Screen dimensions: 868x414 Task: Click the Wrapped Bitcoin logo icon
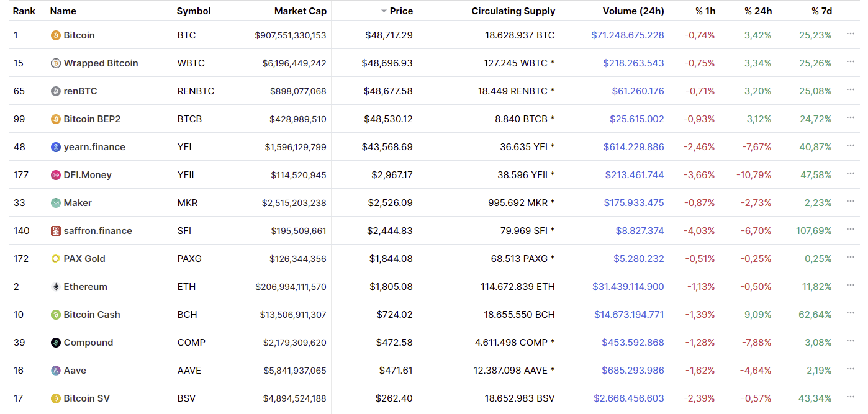point(56,63)
